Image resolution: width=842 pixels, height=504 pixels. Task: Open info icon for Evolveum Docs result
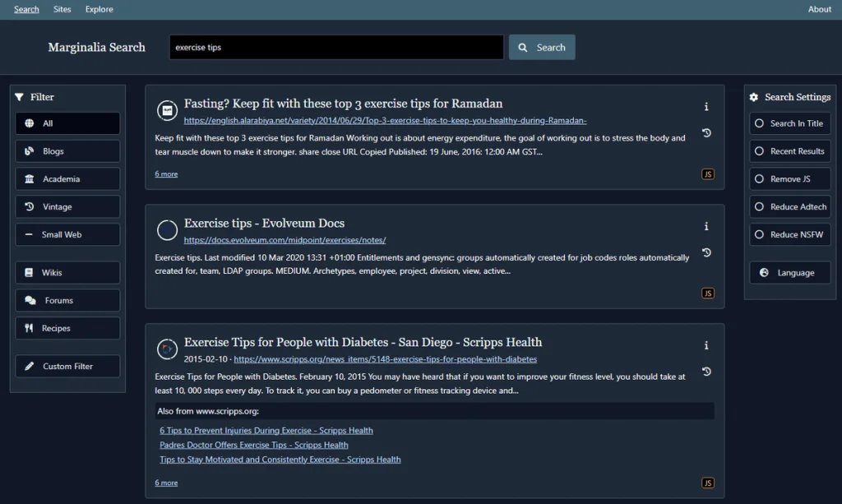pos(706,226)
